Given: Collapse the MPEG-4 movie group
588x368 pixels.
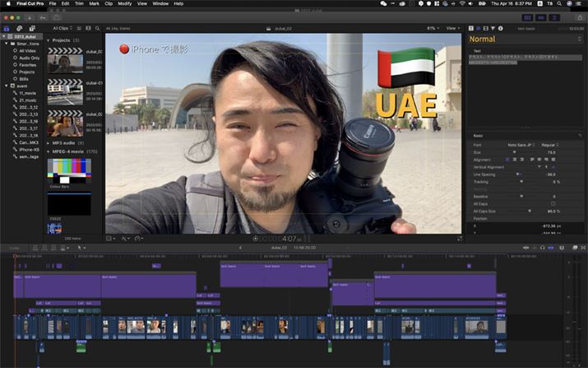Looking at the screenshot, I should pyautogui.click(x=49, y=151).
